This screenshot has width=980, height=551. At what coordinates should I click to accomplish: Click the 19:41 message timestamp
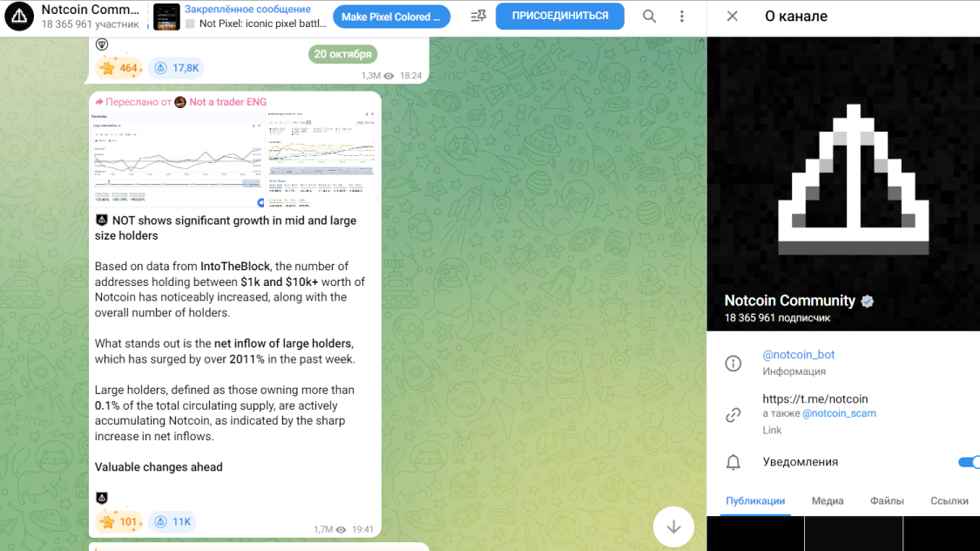(362, 530)
